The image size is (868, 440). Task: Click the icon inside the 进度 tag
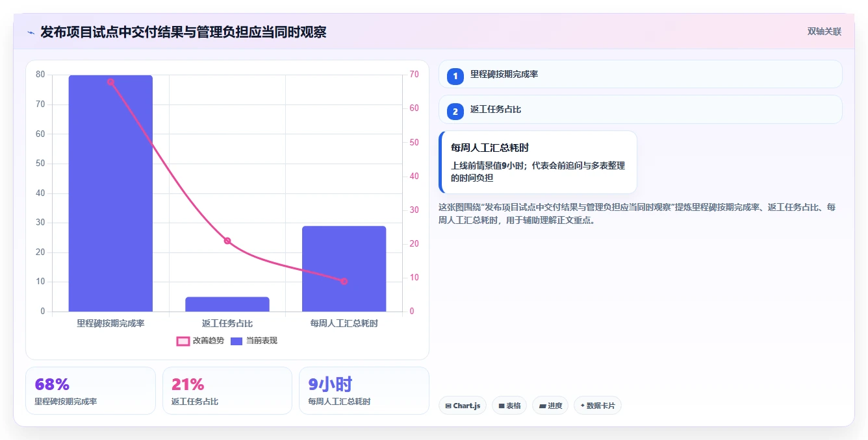pos(542,406)
